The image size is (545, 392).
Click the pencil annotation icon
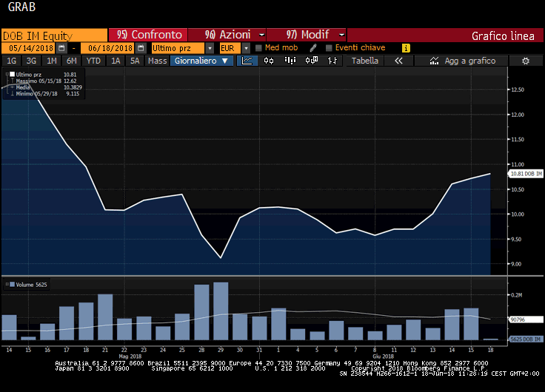[x=313, y=48]
